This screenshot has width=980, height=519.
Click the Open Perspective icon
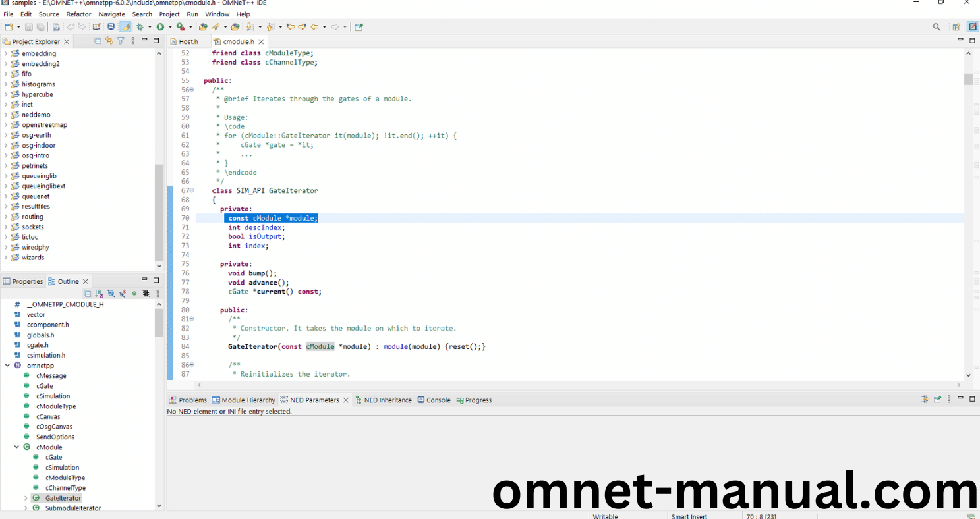[x=956, y=27]
